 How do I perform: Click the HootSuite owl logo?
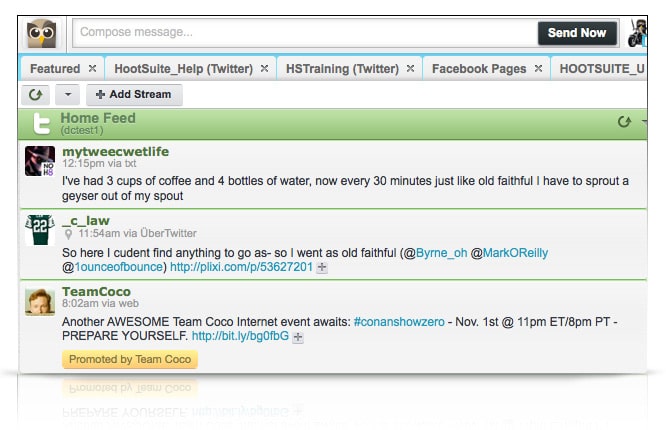click(41, 33)
